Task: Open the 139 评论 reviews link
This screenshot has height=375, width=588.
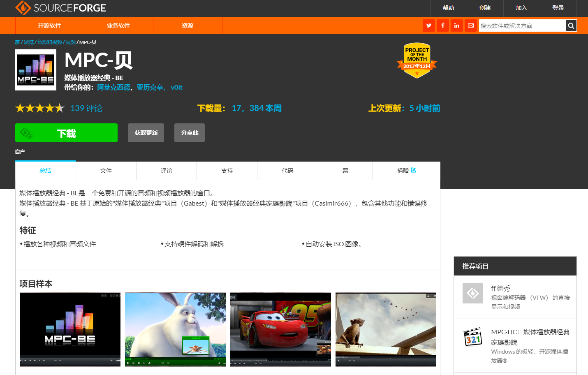Action: tap(86, 108)
